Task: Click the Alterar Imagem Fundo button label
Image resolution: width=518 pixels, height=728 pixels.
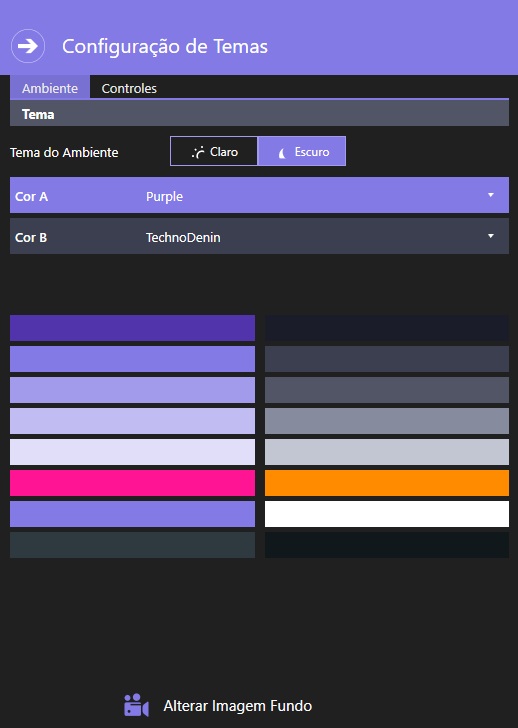Action: click(x=238, y=706)
